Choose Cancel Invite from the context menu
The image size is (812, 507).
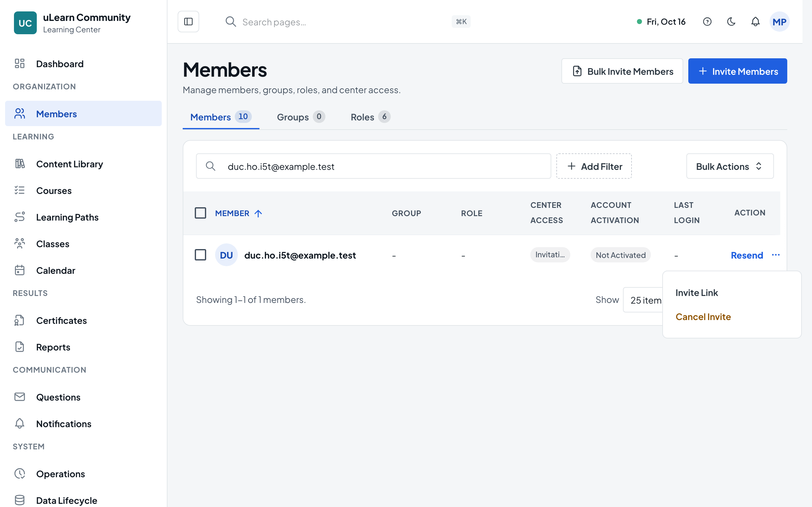(703, 317)
